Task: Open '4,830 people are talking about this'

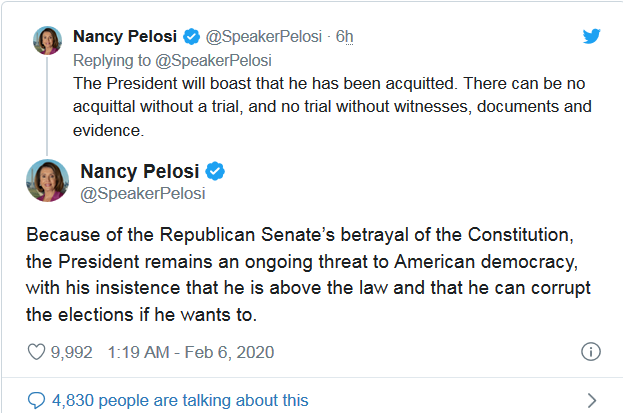Action: pos(180,400)
